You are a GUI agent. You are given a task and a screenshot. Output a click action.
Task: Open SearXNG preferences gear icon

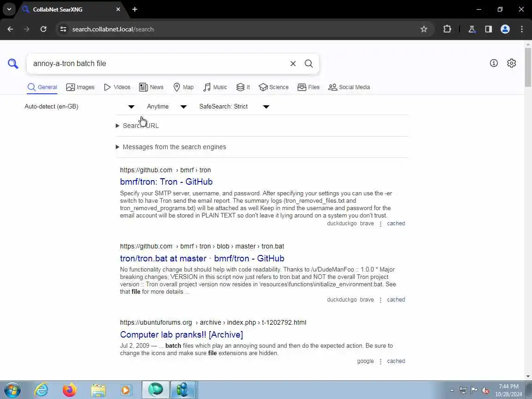511,63
